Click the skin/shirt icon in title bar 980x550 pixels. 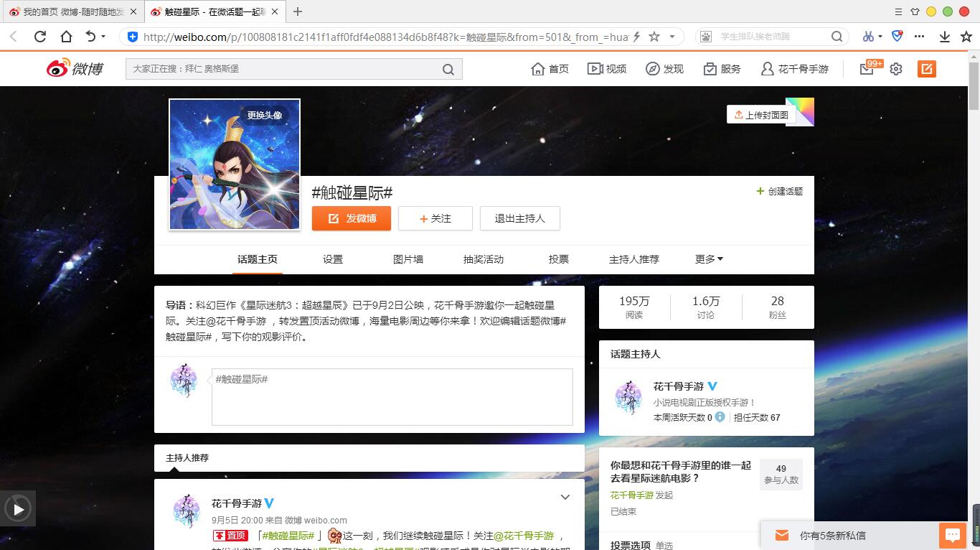pyautogui.click(x=915, y=11)
